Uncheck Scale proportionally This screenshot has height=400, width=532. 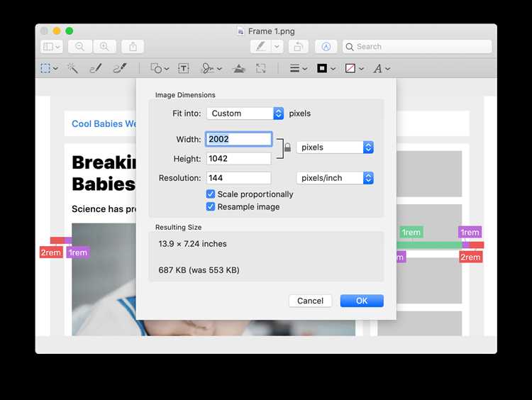211,194
